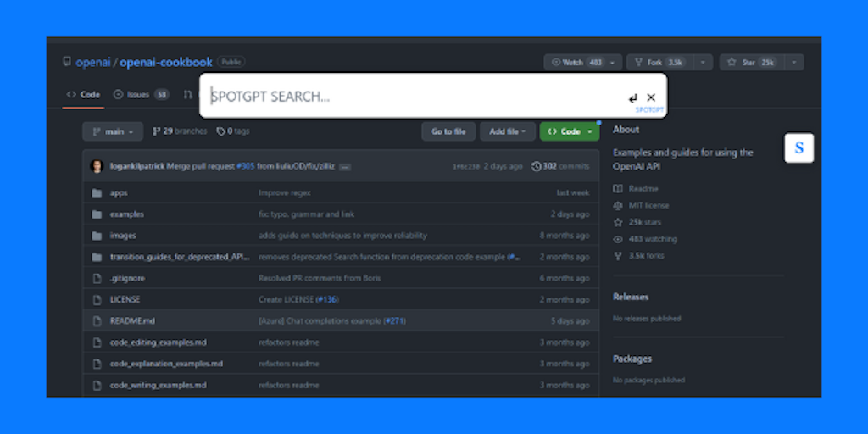This screenshot has width=868, height=434.
Task: Open "fix typo, grammar and link" commit
Action: pyautogui.click(x=307, y=214)
